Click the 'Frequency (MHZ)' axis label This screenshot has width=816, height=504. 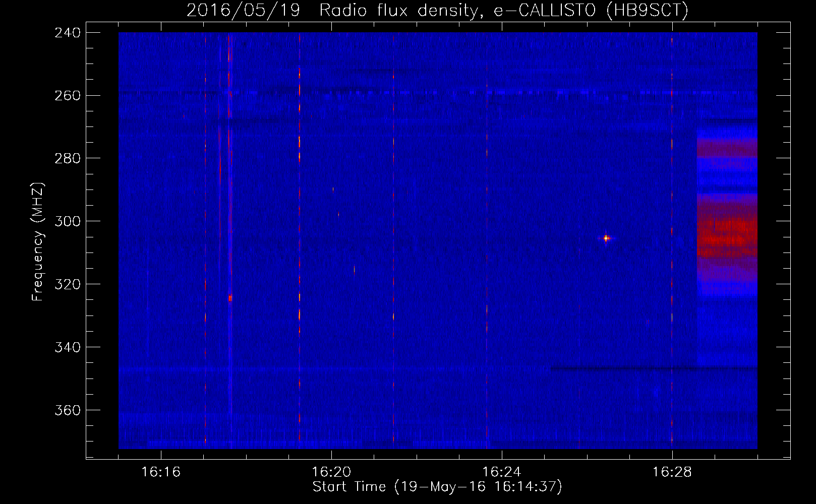coord(38,242)
